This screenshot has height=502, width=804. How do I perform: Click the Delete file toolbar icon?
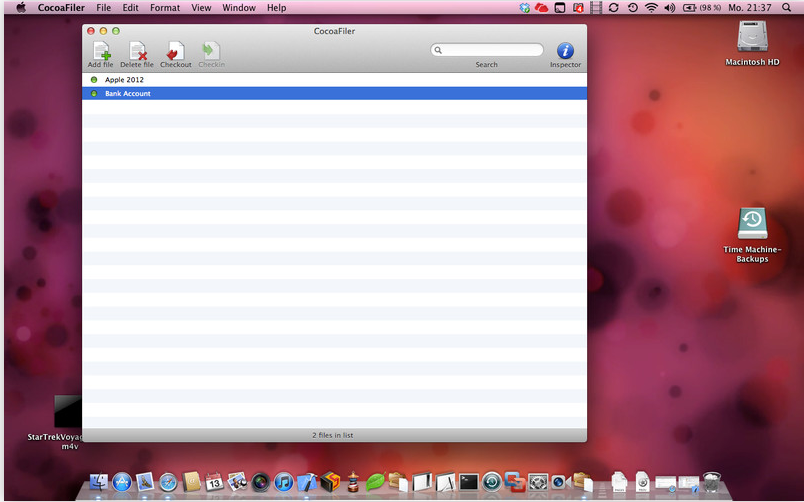point(137,52)
